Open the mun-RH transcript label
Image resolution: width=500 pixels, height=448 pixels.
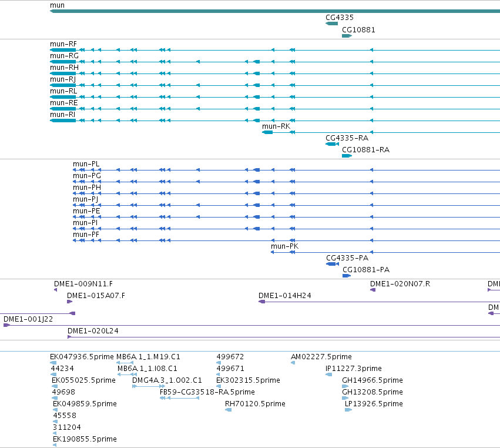tap(64, 68)
